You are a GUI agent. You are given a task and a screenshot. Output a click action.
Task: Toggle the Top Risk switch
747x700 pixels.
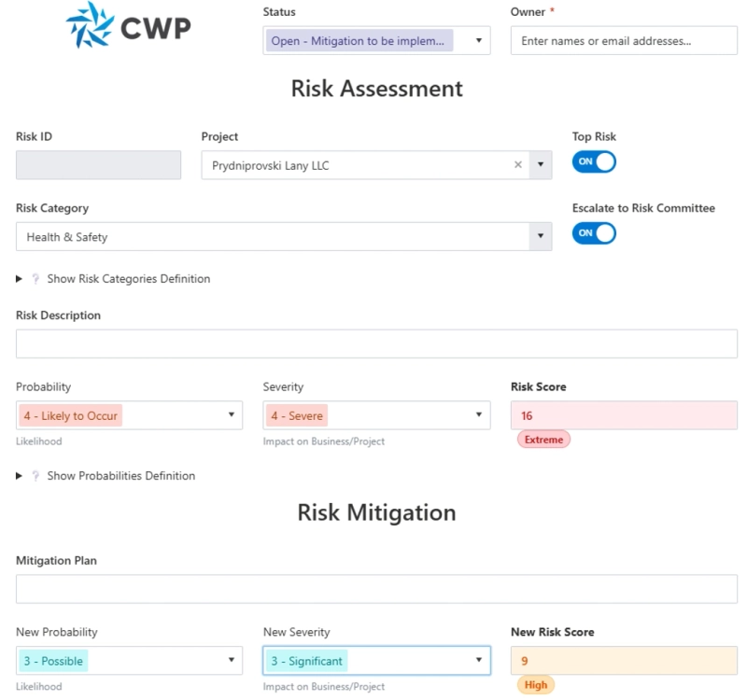pos(594,161)
